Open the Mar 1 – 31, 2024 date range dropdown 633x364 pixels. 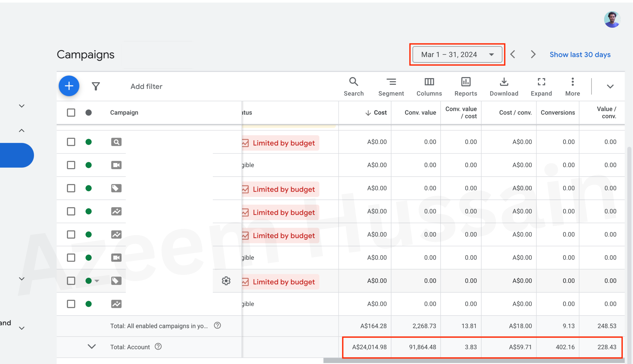[x=457, y=55]
